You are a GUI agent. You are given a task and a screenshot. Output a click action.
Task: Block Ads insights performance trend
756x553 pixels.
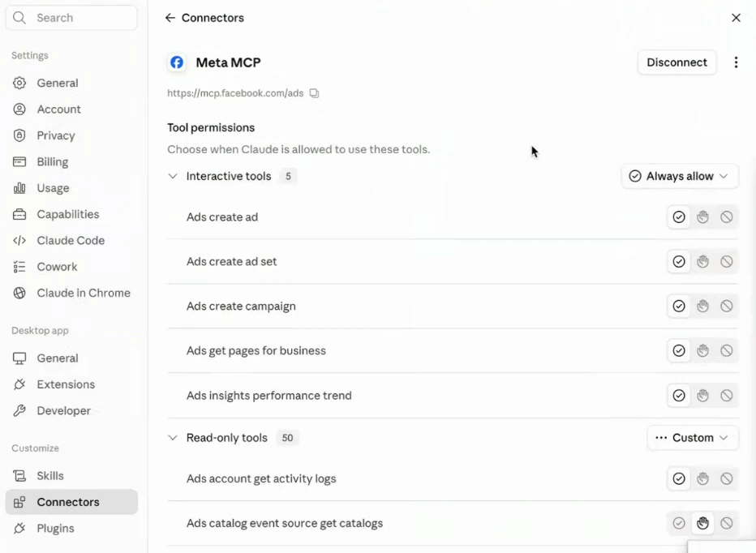tap(727, 396)
